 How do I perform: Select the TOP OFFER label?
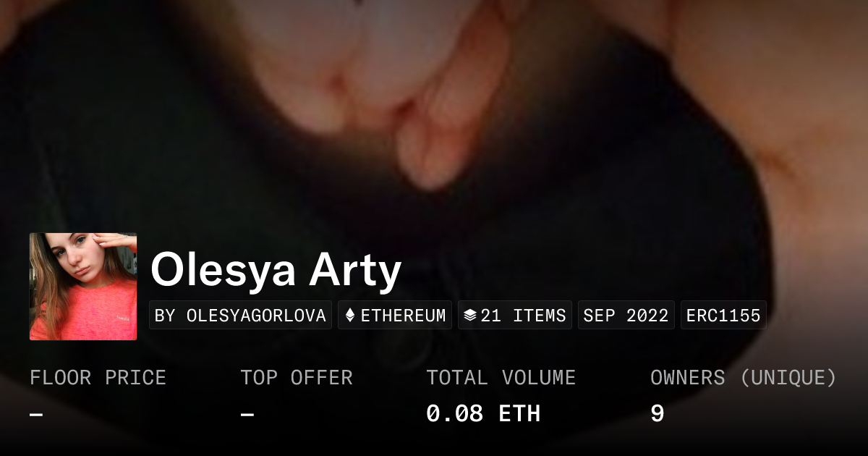[297, 378]
